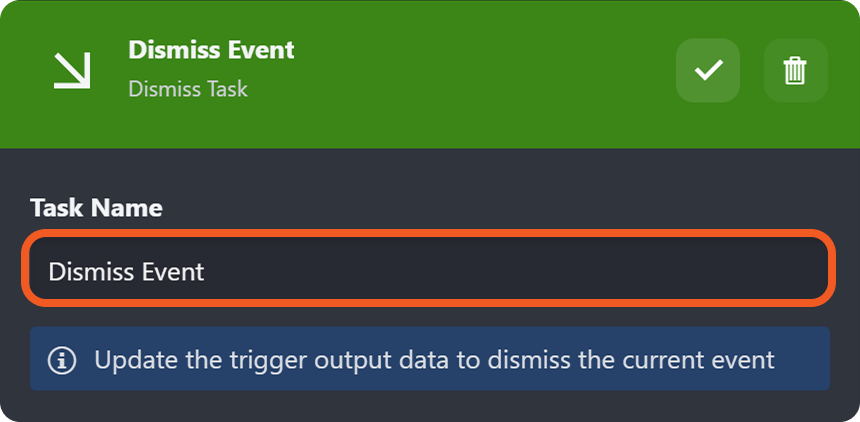This screenshot has width=860, height=422.
Task: Click the empty right side of the Task Name input
Action: tap(600, 271)
